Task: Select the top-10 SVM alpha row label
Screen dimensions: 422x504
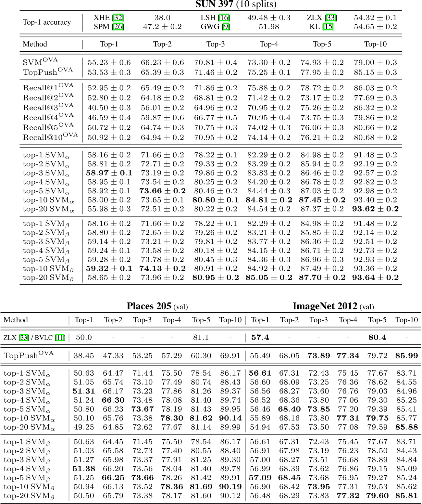Action: coord(49,200)
